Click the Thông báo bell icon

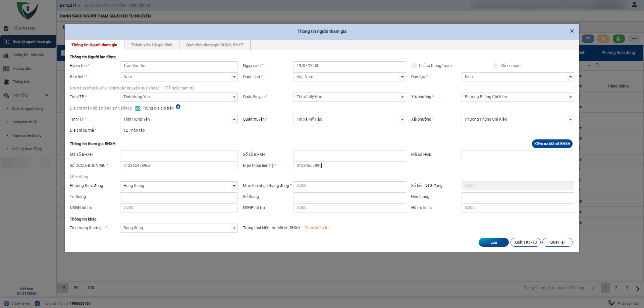6,82
